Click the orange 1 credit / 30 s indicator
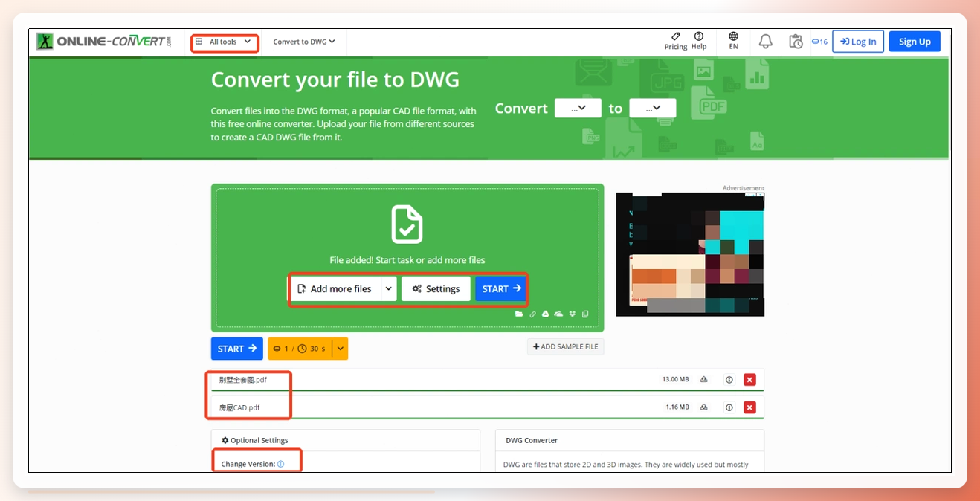Screen dimensions: 980x501 point(300,348)
